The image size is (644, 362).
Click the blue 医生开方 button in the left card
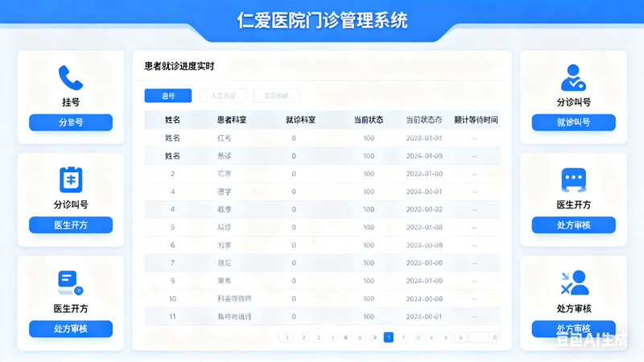click(71, 225)
